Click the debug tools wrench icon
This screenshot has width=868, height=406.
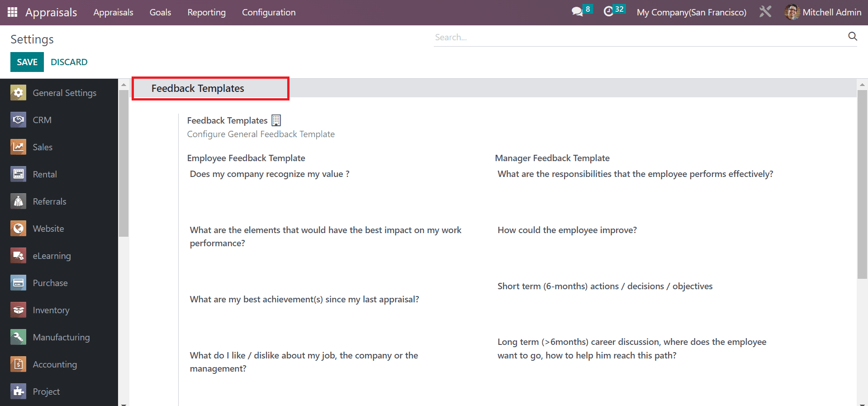point(765,11)
